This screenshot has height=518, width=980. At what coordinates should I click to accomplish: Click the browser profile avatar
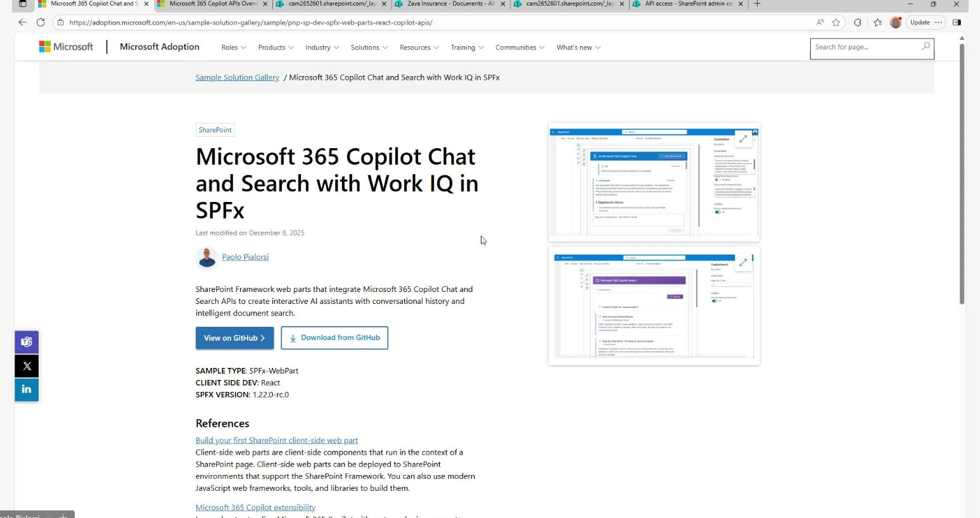(896, 22)
